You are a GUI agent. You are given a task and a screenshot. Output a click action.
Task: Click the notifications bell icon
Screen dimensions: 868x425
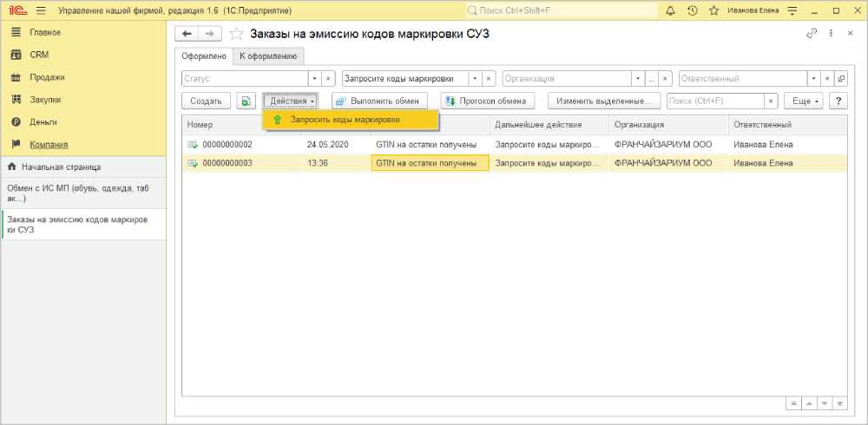pos(671,10)
